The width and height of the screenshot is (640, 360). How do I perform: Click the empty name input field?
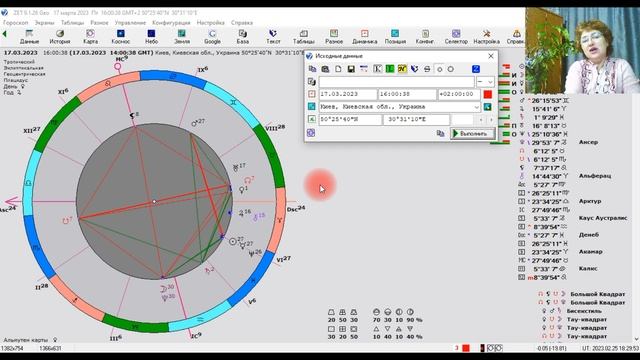(396, 82)
